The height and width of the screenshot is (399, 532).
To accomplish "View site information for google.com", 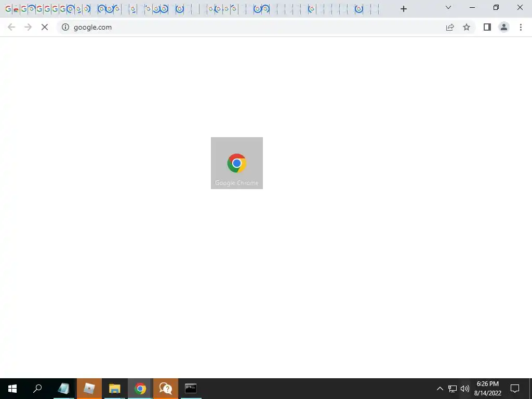I will (x=65, y=27).
